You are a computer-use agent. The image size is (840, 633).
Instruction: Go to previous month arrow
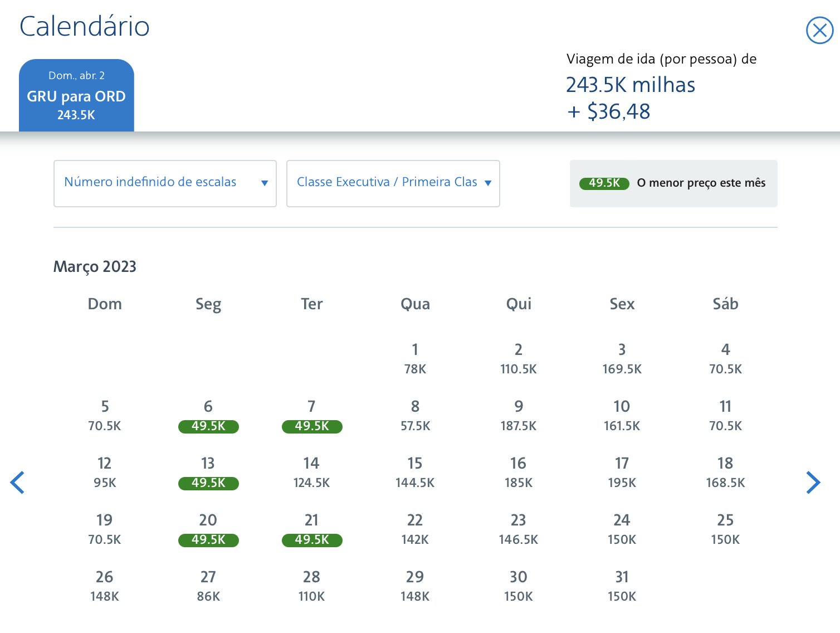[17, 483]
